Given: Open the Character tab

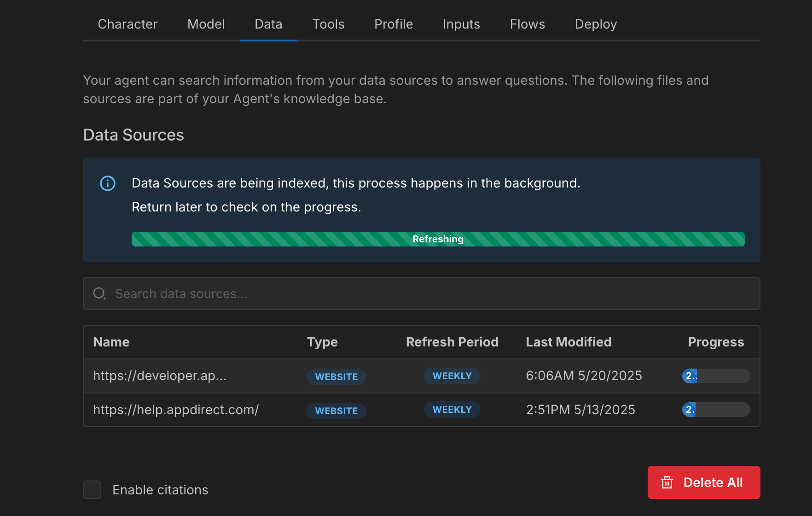Looking at the screenshot, I should pos(128,24).
